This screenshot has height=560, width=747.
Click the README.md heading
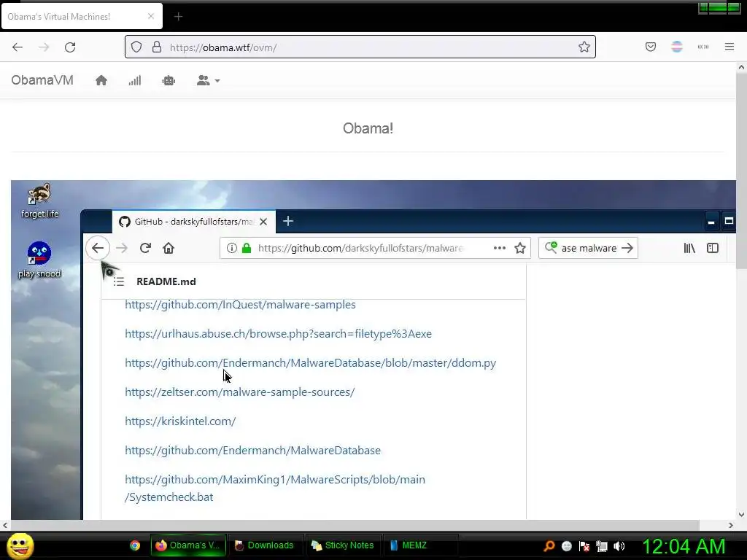[x=166, y=281]
